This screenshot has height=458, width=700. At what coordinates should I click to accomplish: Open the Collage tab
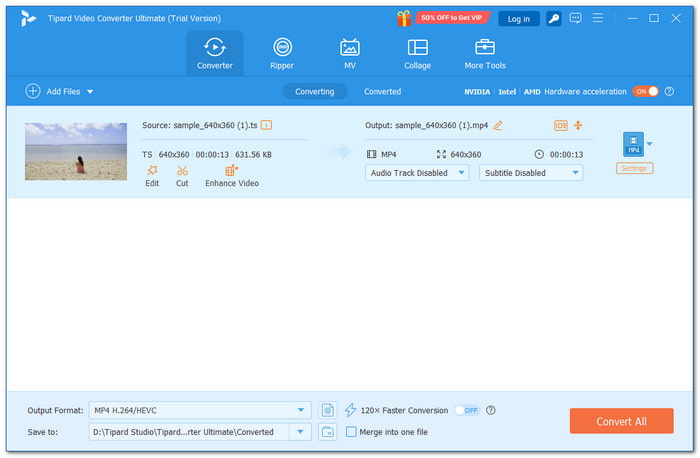point(417,54)
